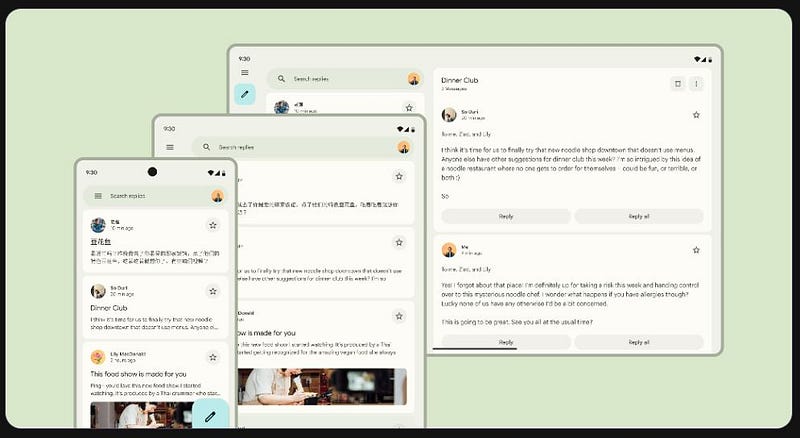Screen dimensions: 800x438
Task: Open the chef photo on the medium tablet
Action: (x=322, y=386)
